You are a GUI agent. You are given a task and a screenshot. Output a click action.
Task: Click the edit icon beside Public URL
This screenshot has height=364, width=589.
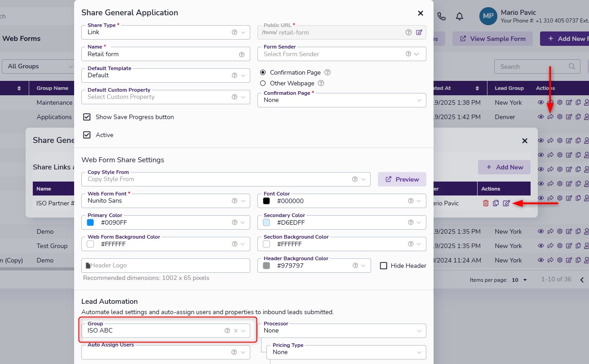click(x=419, y=32)
